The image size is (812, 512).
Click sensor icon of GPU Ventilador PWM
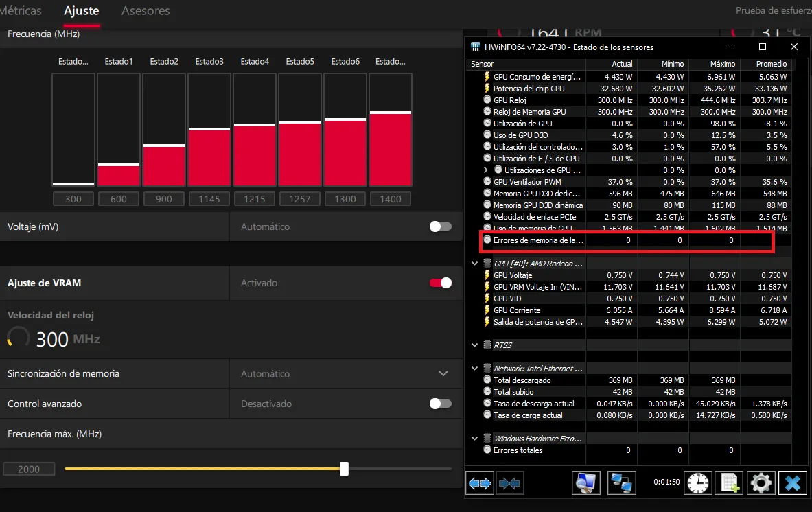[487, 182]
